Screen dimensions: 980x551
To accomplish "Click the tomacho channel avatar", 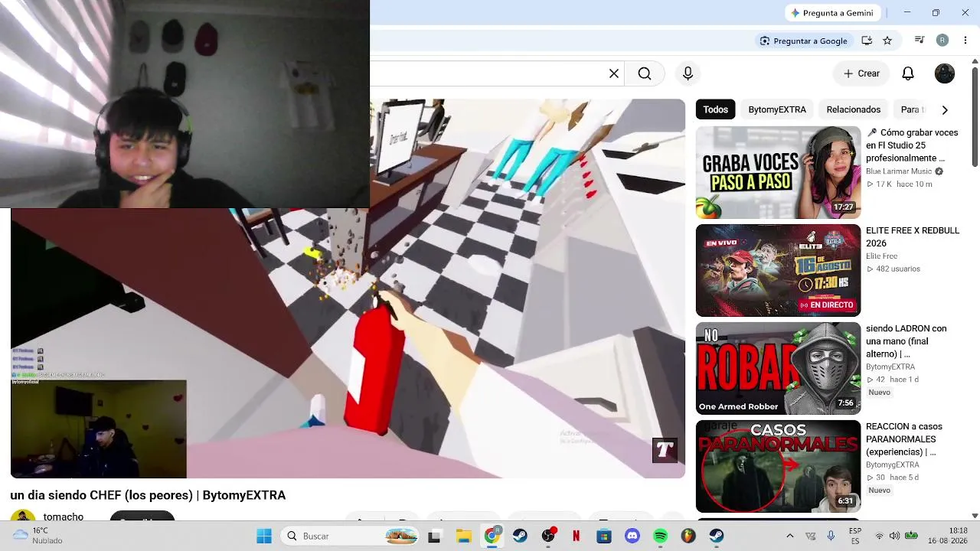I will [23, 517].
